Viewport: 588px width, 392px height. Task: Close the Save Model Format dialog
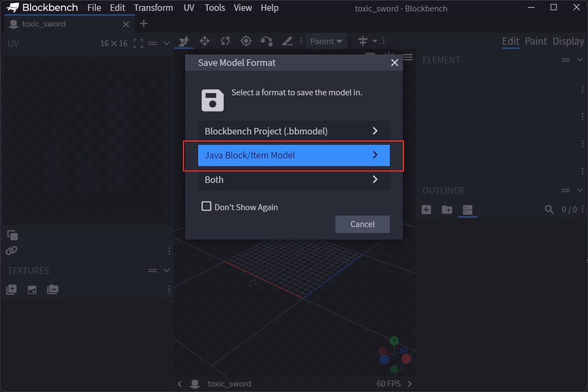(395, 63)
